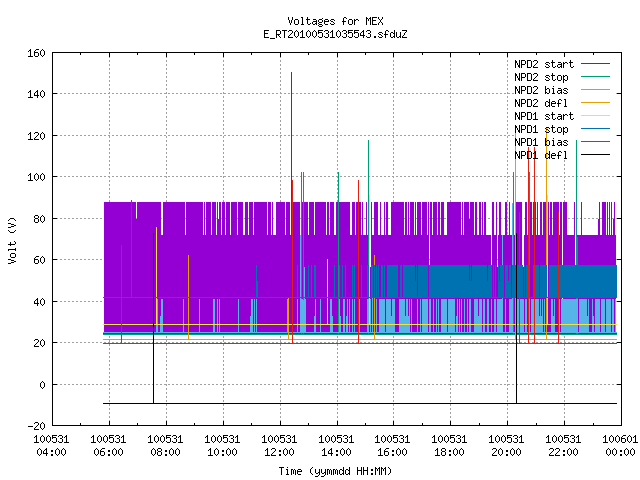Image resolution: width=640 pixels, height=480 pixels.
Task: Click the 100531 22:00 time tick label
Action: (x=563, y=446)
